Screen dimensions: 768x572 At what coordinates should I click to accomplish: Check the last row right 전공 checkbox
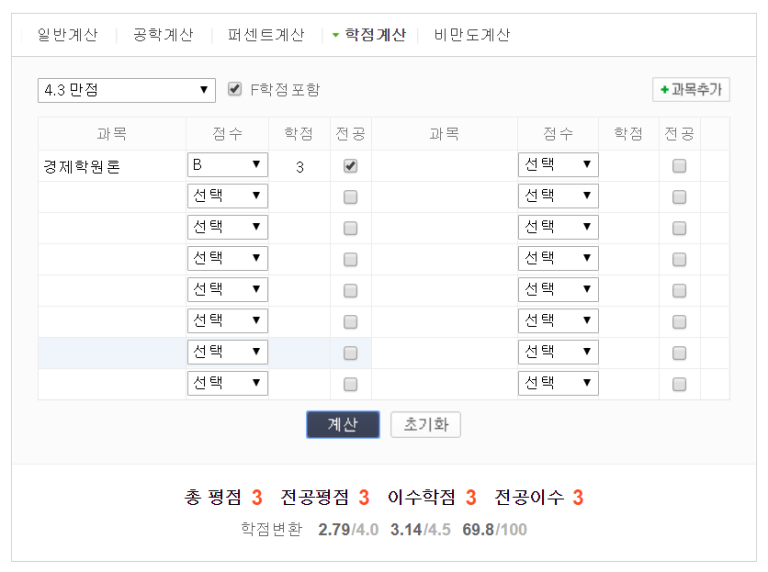click(679, 384)
